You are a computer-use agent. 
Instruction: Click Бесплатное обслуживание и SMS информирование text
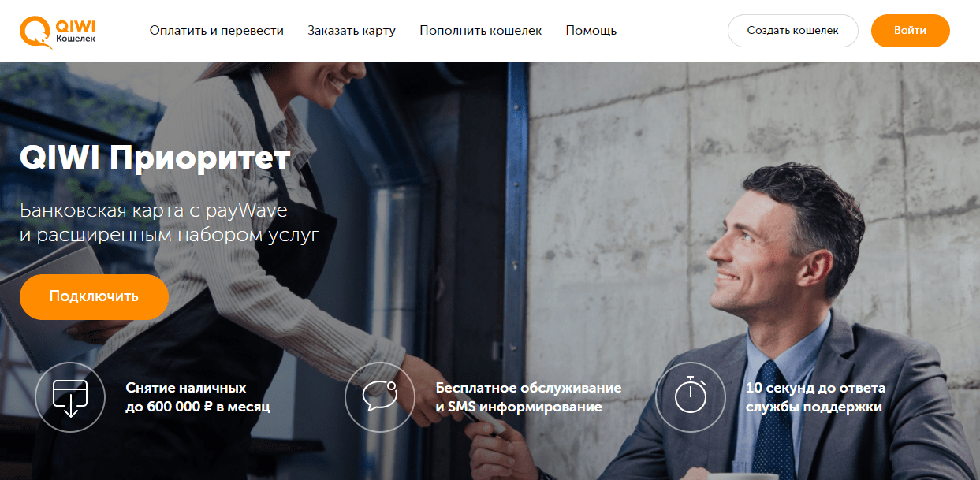click(528, 398)
